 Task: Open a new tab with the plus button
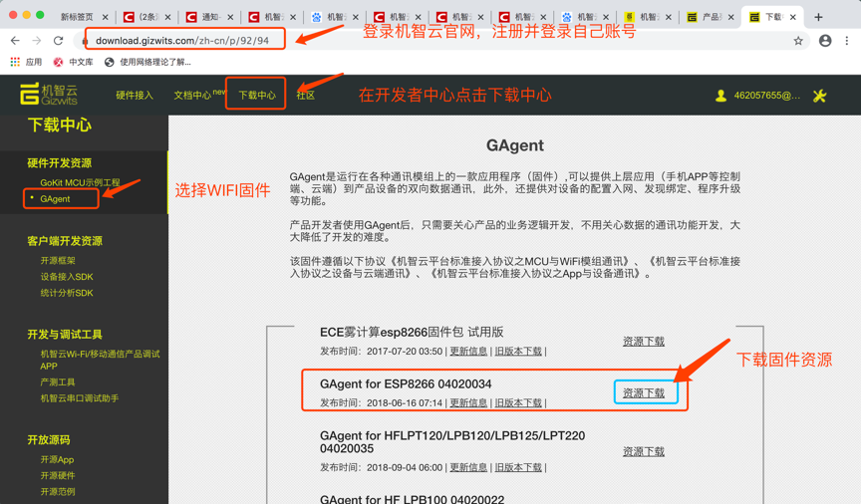click(818, 17)
